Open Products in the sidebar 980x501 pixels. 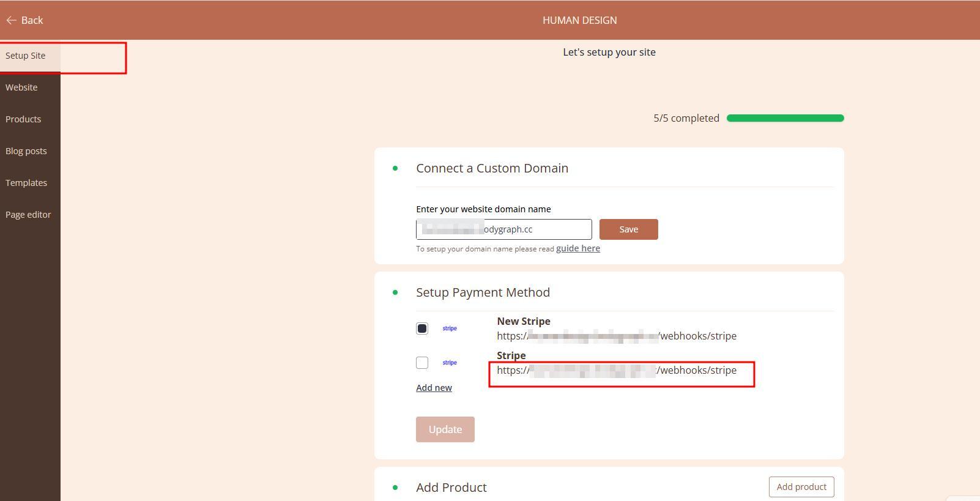click(x=23, y=119)
